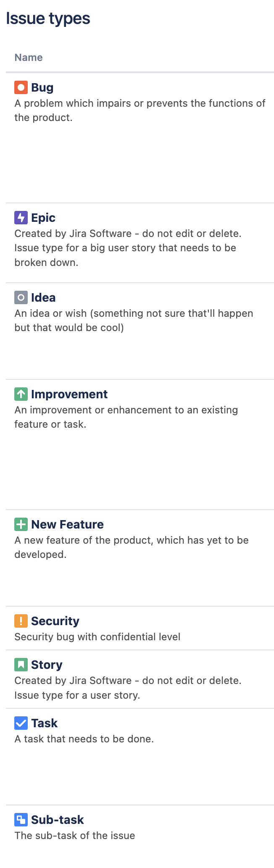The width and height of the screenshot is (274, 868).
Task: Open the Task issue type
Action: pyautogui.click(x=44, y=723)
